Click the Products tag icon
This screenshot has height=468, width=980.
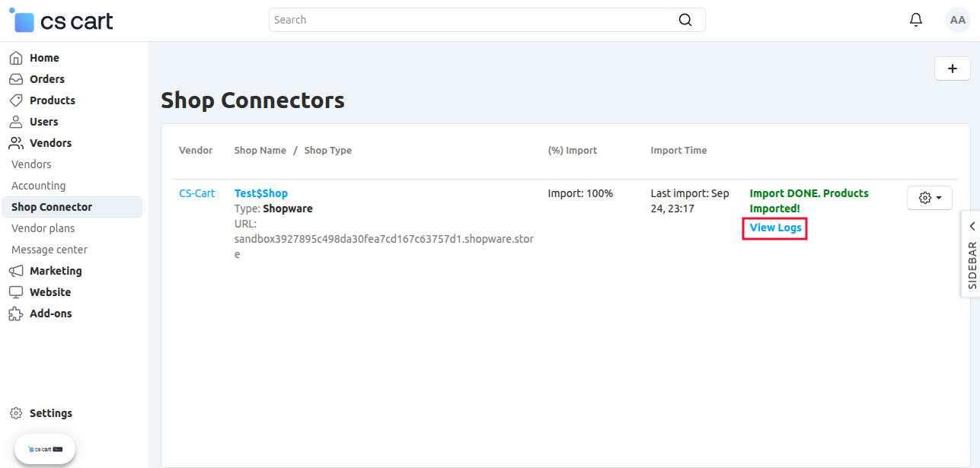click(x=17, y=100)
